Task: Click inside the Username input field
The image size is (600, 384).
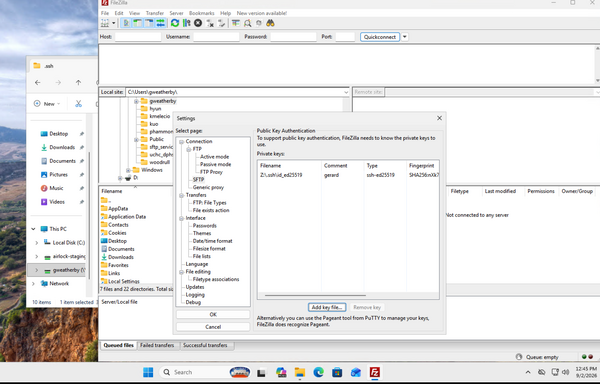Action: pyautogui.click(x=216, y=37)
